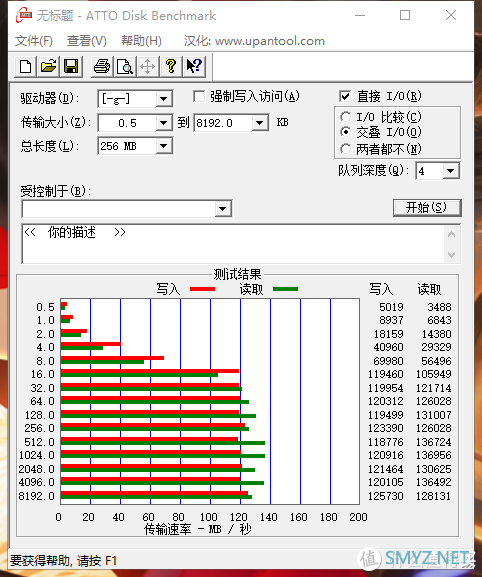This screenshot has width=482, height=577.
Task: Click the yellow question mark About icon
Action: tap(170, 67)
